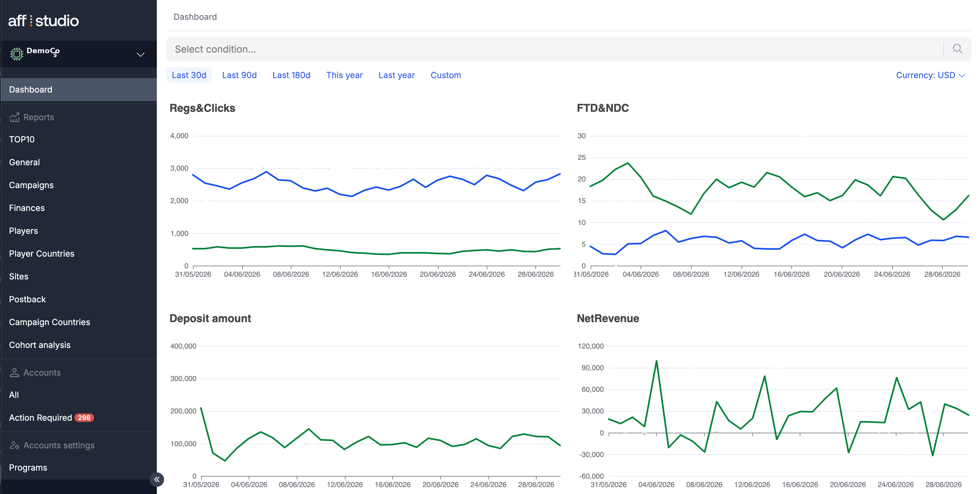This screenshot has width=980, height=494.
Task: Pick the Custom date range
Action: pyautogui.click(x=446, y=75)
